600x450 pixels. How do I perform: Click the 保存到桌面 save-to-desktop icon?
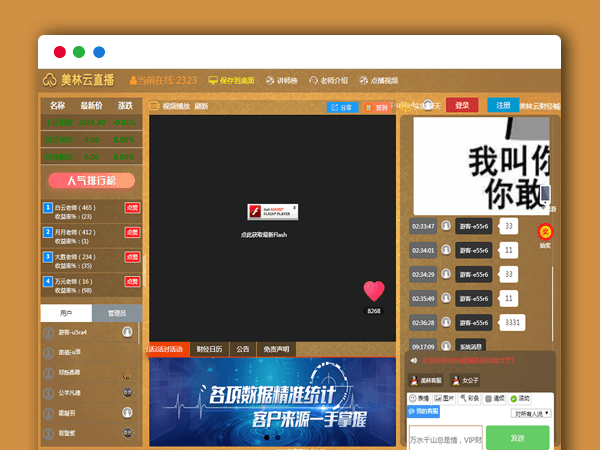coord(213,80)
